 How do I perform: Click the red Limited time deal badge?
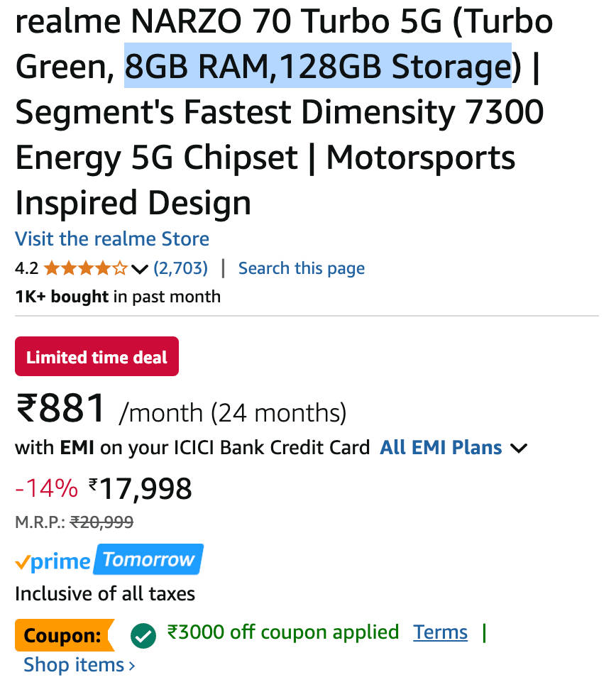pos(97,356)
